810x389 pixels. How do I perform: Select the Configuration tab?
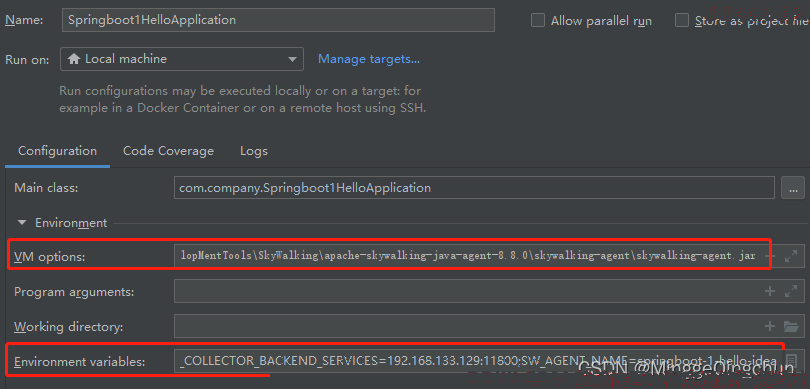tap(57, 151)
